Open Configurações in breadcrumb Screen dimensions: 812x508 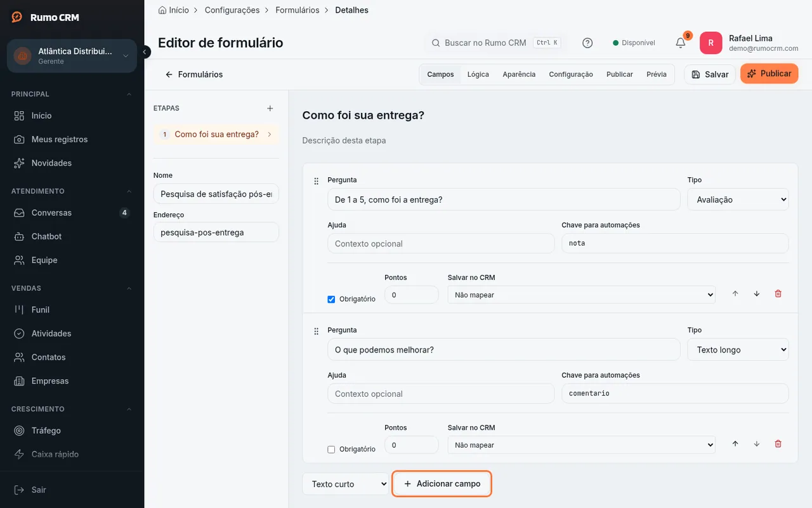[232, 10]
